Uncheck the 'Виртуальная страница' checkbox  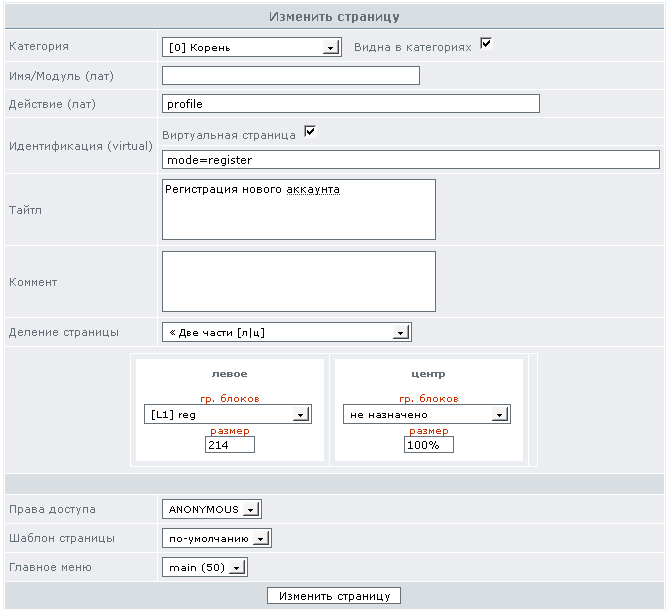click(x=310, y=131)
